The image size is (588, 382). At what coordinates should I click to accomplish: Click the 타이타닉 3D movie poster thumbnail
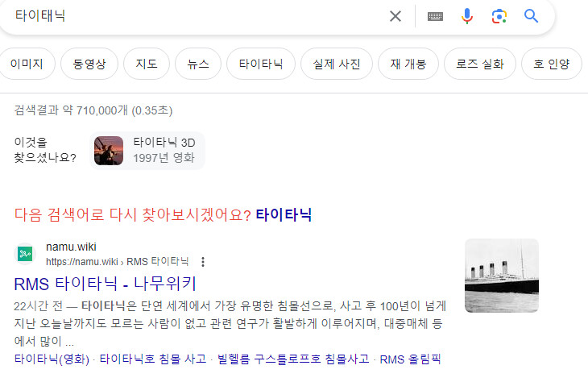point(109,151)
